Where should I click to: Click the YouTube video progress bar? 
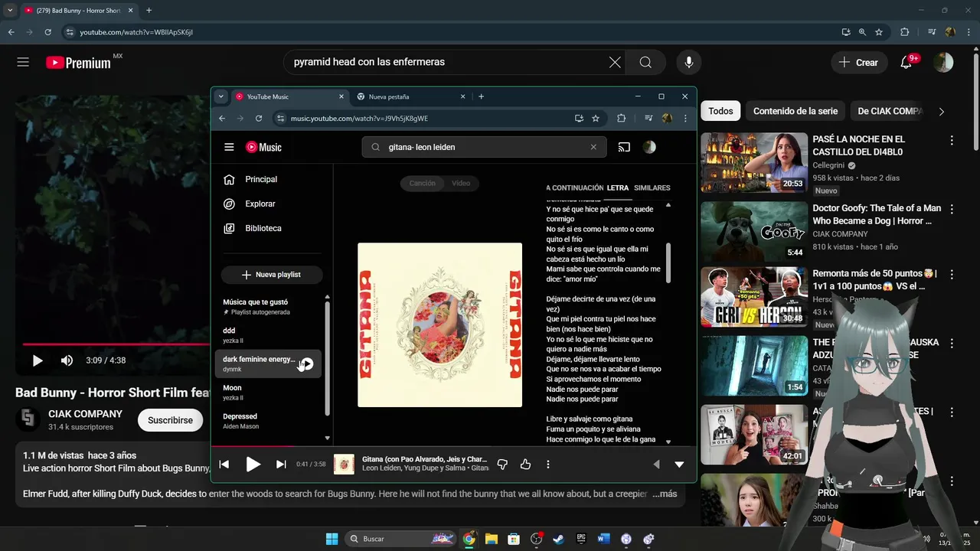[115, 344]
